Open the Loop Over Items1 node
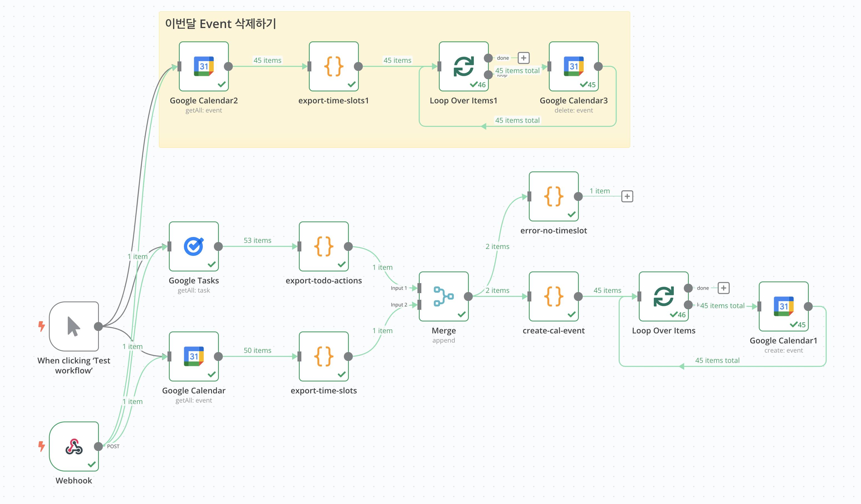This screenshot has width=861, height=504. click(x=463, y=66)
